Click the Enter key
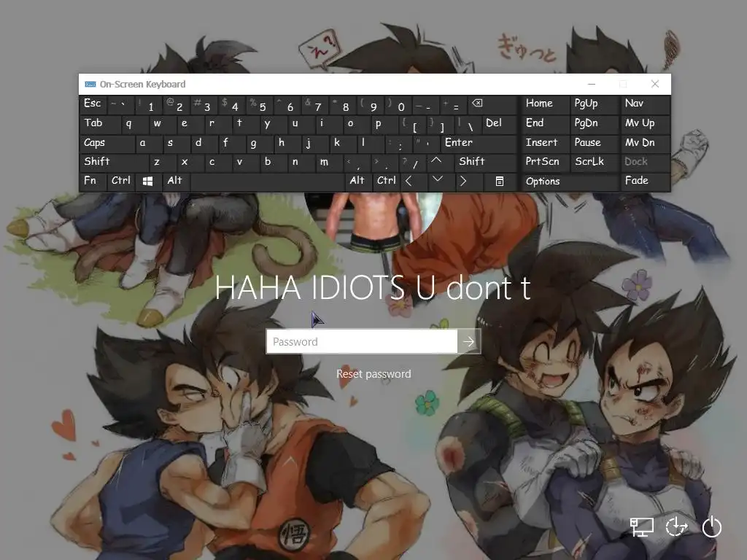 479,143
